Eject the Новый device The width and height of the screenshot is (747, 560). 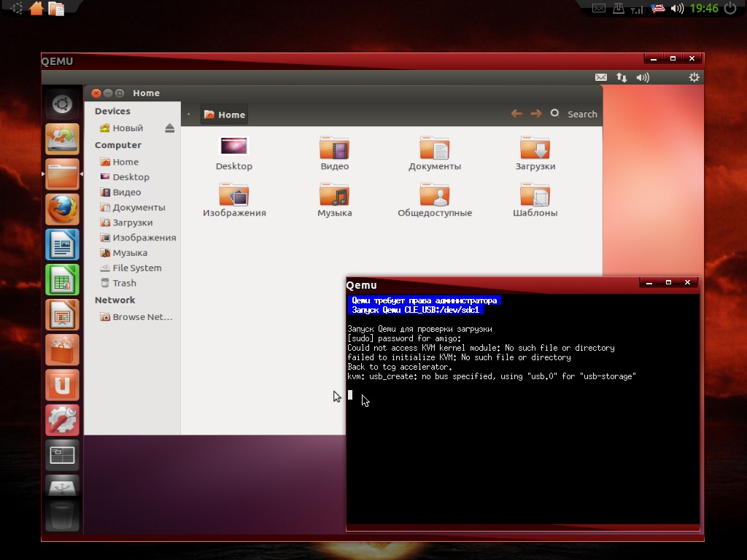point(169,128)
